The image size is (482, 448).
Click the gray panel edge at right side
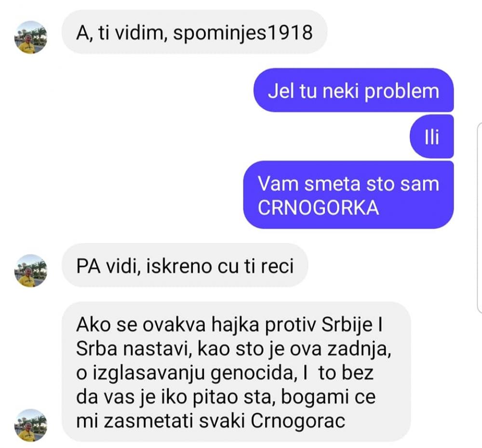coord(479,218)
